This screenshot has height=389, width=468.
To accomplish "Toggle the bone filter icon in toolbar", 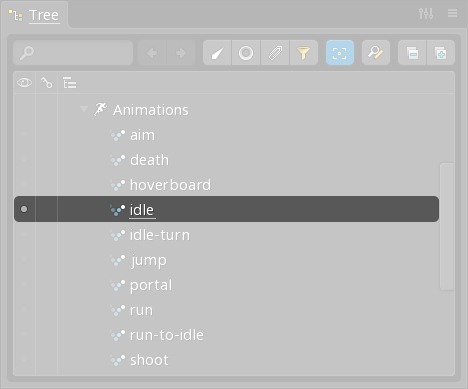I will click(217, 53).
